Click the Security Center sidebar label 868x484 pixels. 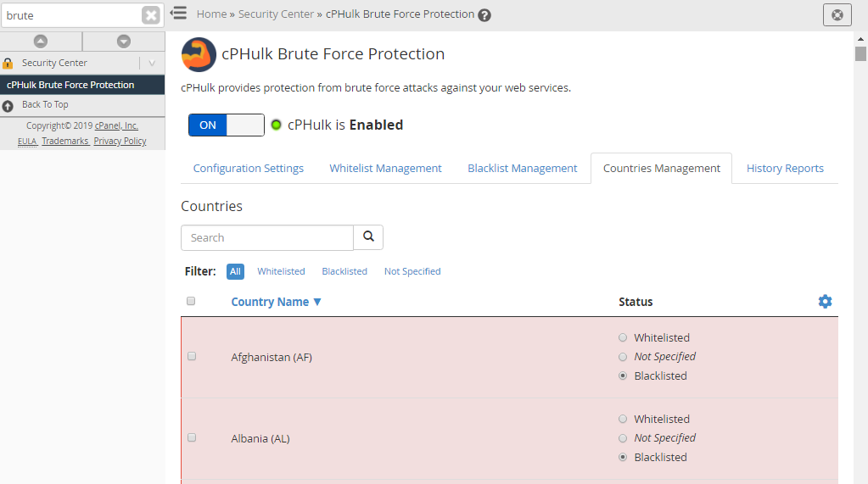(x=54, y=63)
